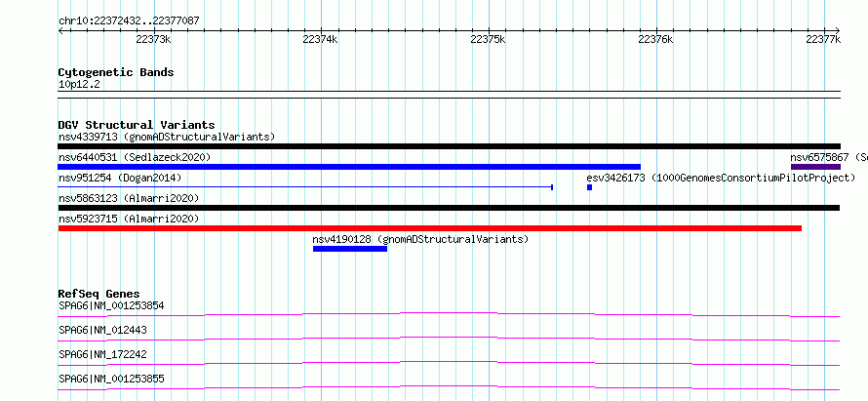Viewport: 868px width, 401px height.
Task: Click the left arrowhead of the ruler
Action: point(60,30)
